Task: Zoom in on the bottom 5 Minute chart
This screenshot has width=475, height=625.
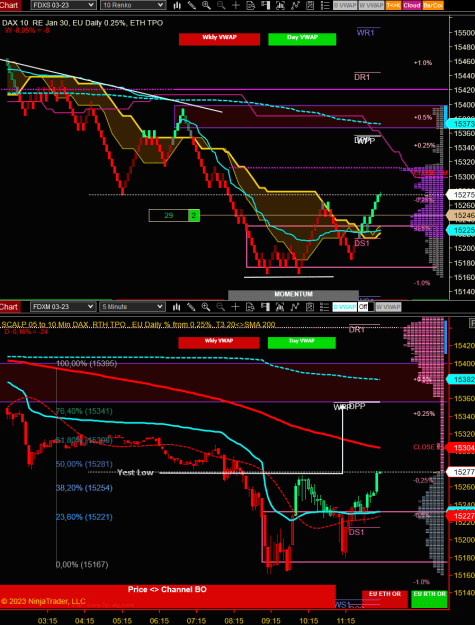Action: (x=206, y=307)
